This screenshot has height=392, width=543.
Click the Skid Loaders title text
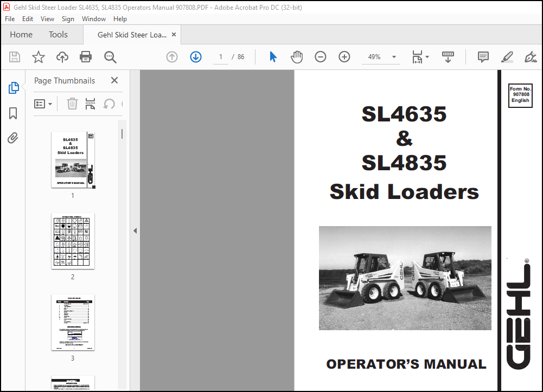(404, 192)
